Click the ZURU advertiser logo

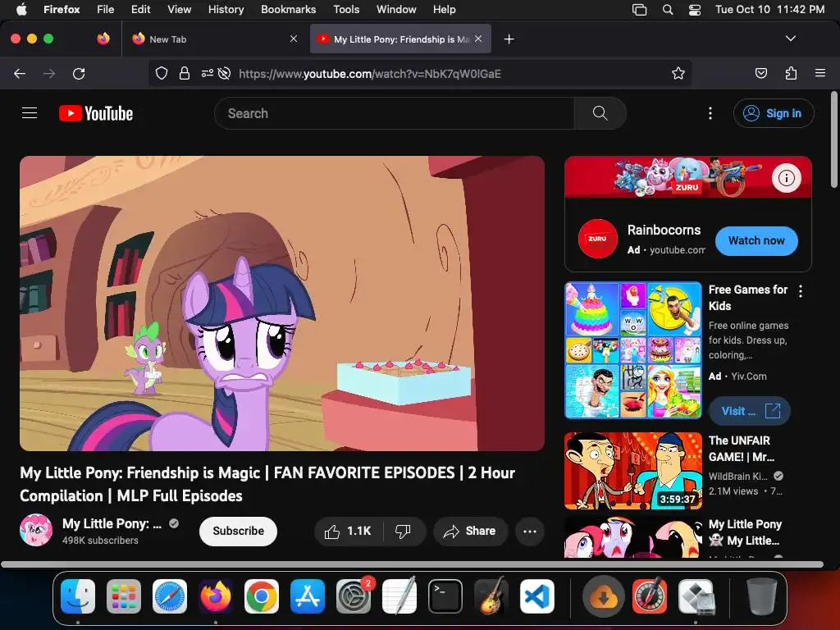597,239
